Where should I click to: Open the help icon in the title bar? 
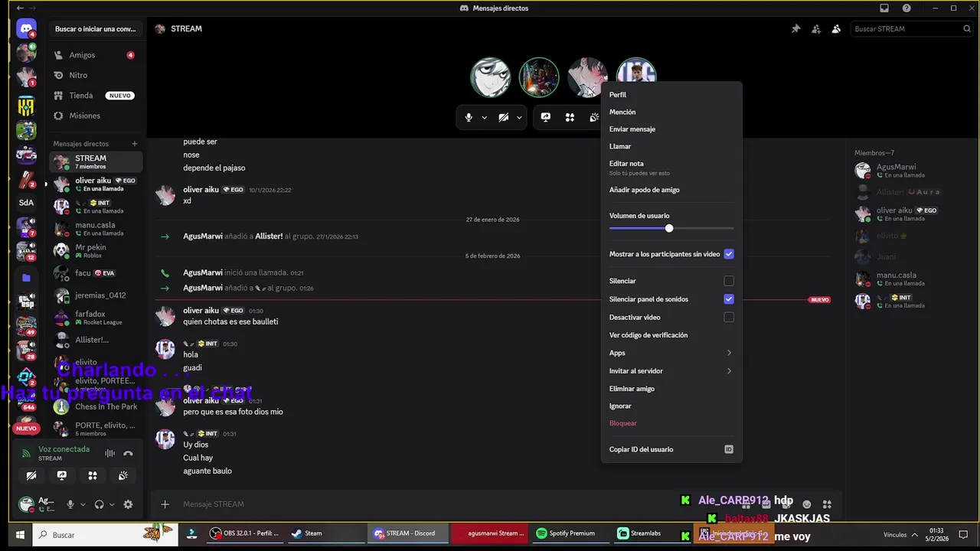tap(906, 8)
